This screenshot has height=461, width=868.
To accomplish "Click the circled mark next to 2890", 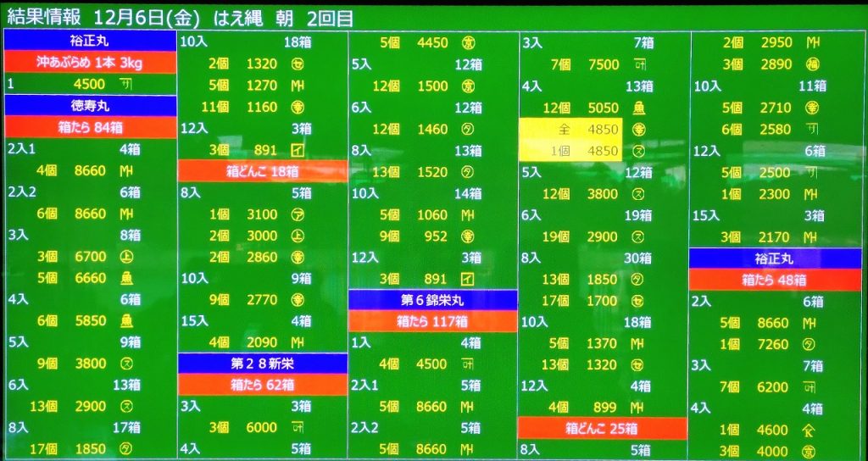I will point(811,64).
